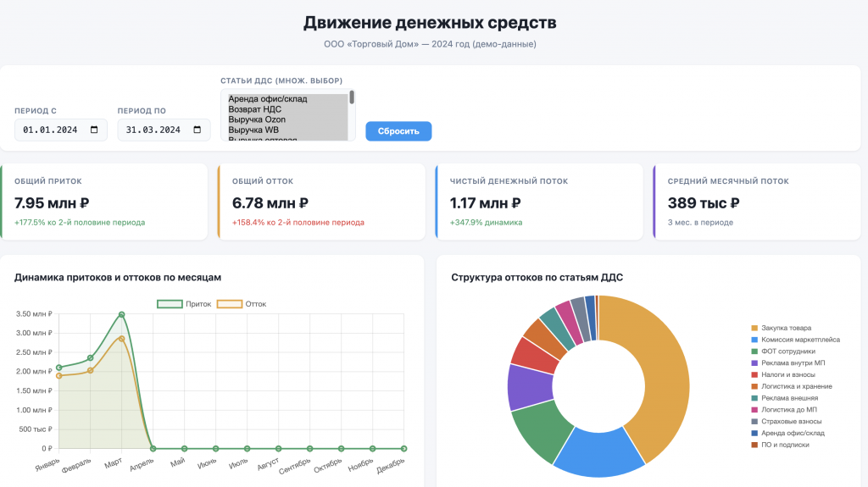The width and height of the screenshot is (868, 487).
Task: Focus the end date field 31.03.2024
Action: 164,130
